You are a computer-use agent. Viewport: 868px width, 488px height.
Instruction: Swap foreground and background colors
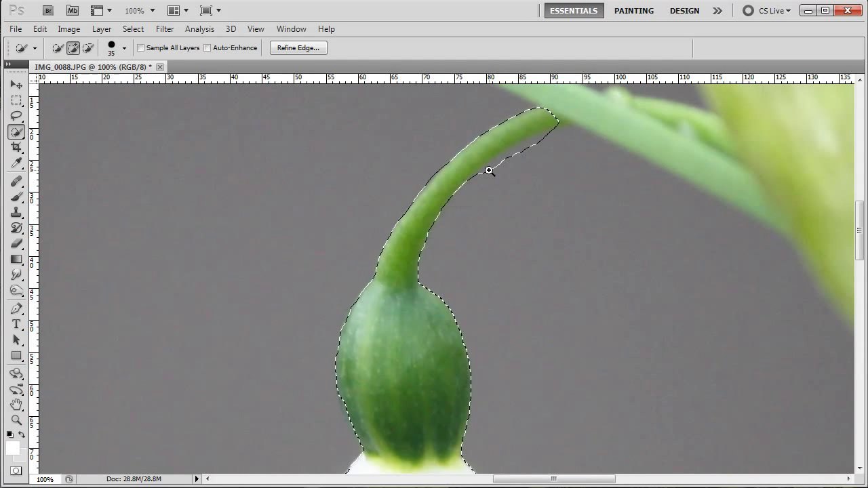(x=22, y=434)
